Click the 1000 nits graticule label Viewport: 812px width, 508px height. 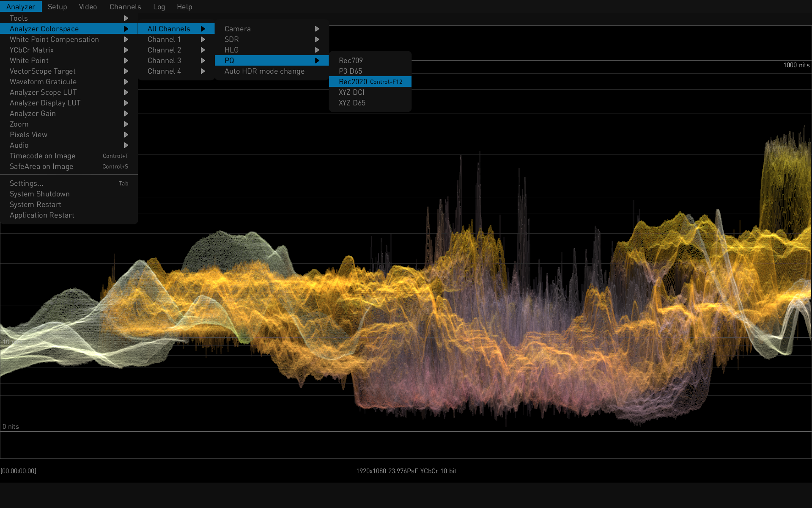coord(796,65)
